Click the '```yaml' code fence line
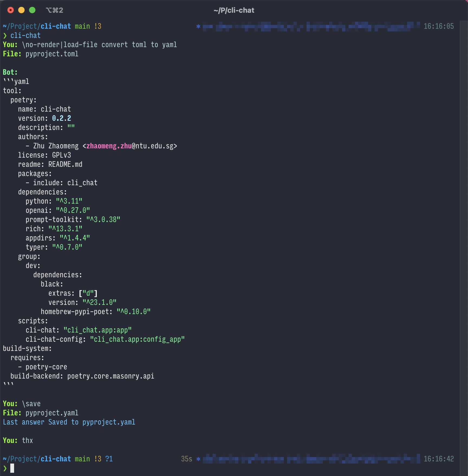 [16, 81]
